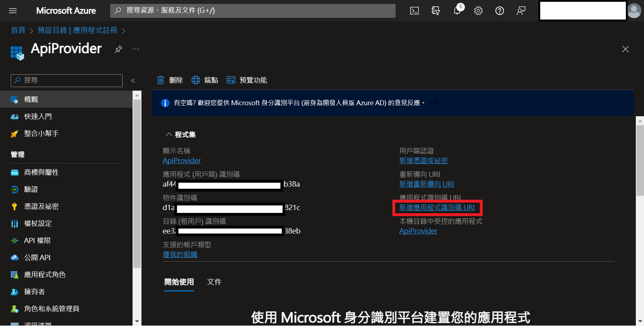Viewport: 644px width, 327px height.
Task: Click the user account avatar
Action: point(634,11)
